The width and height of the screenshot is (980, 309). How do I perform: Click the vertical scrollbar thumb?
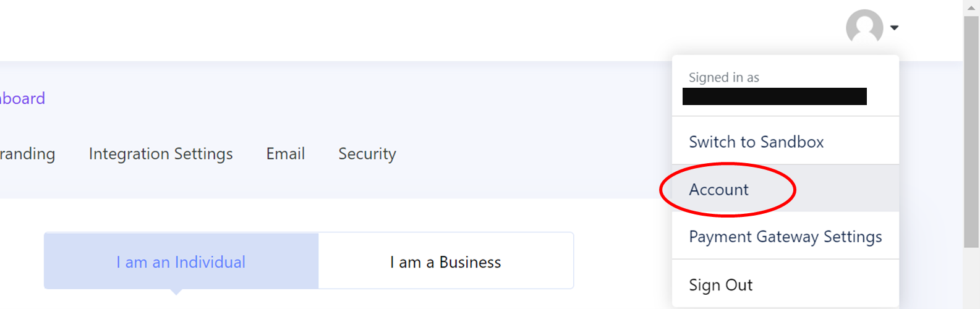(x=971, y=131)
